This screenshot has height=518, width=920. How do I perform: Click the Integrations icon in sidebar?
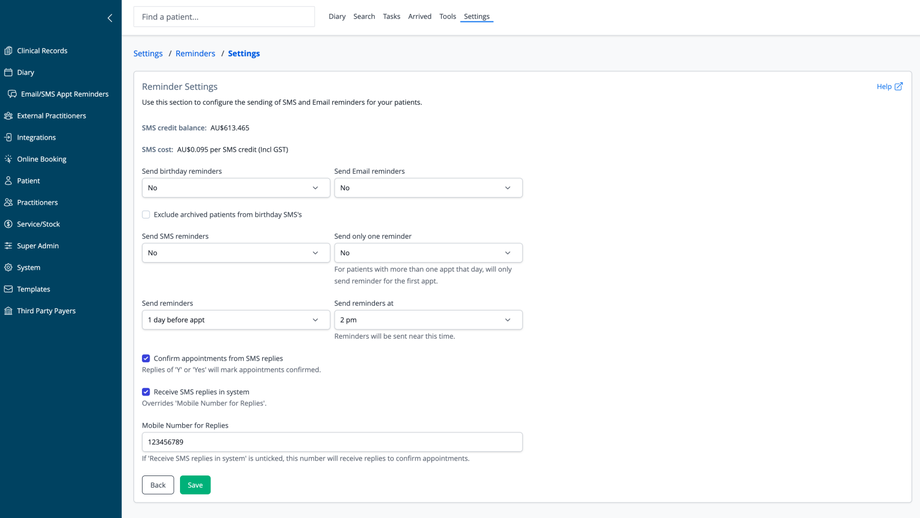point(8,137)
